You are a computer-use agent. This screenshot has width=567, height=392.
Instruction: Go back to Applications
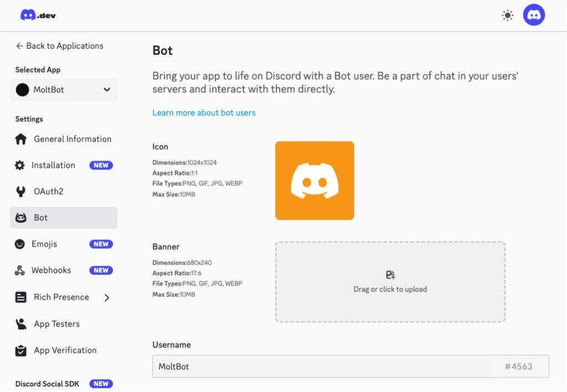point(59,46)
